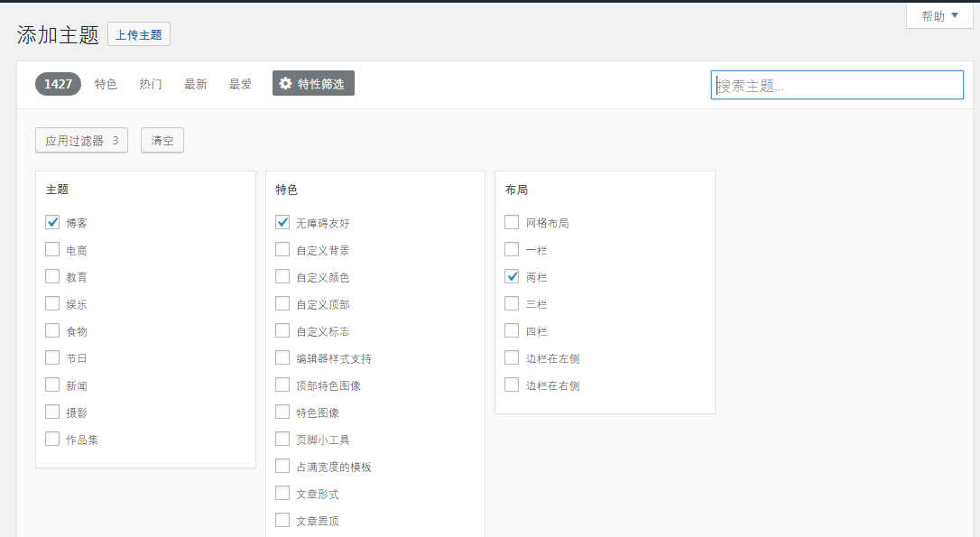The image size is (980, 537).
Task: Apply filters using the 应用过滤器 button
Action: coord(81,140)
